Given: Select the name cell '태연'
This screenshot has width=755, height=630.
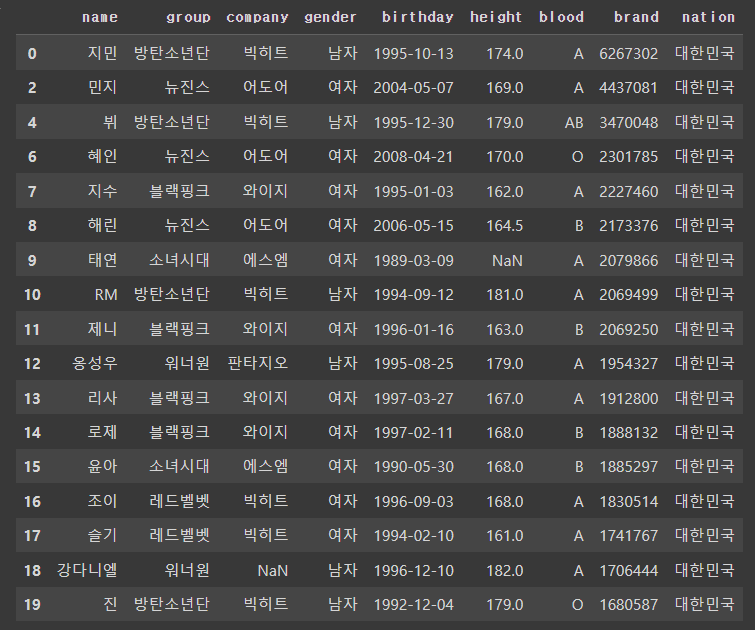Looking at the screenshot, I should pyautogui.click(x=102, y=260).
